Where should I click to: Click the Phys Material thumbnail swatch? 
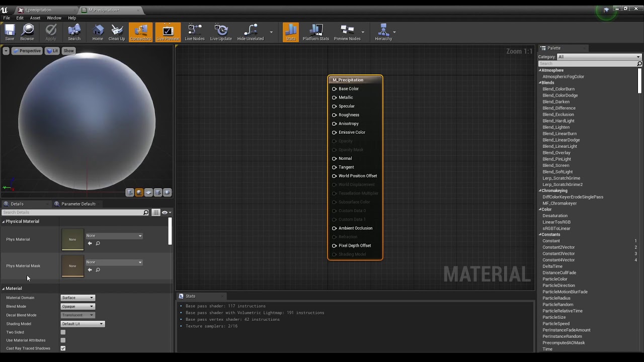pyautogui.click(x=72, y=239)
